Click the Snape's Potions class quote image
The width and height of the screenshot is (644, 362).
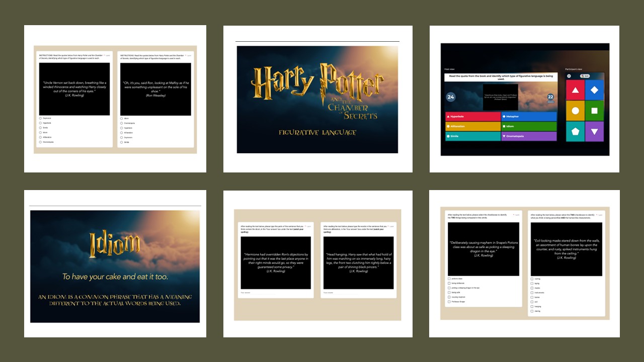coord(484,249)
